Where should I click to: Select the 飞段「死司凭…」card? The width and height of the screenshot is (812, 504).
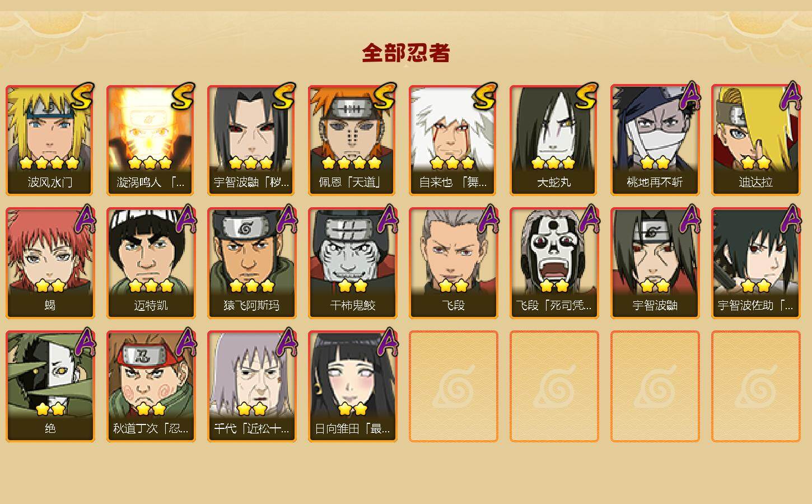pos(554,263)
